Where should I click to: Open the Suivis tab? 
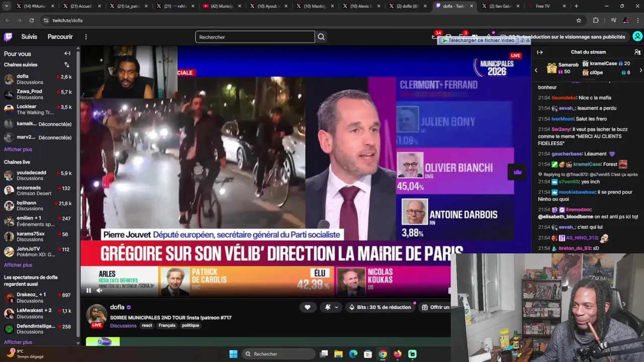click(x=29, y=37)
